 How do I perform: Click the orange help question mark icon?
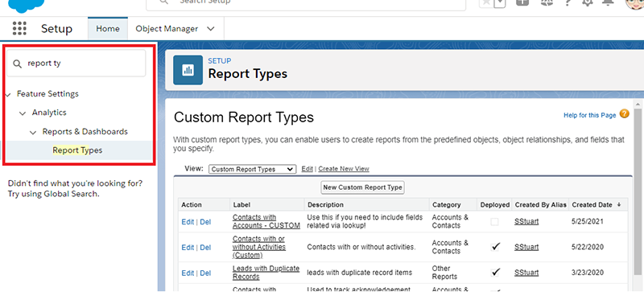[x=625, y=114]
